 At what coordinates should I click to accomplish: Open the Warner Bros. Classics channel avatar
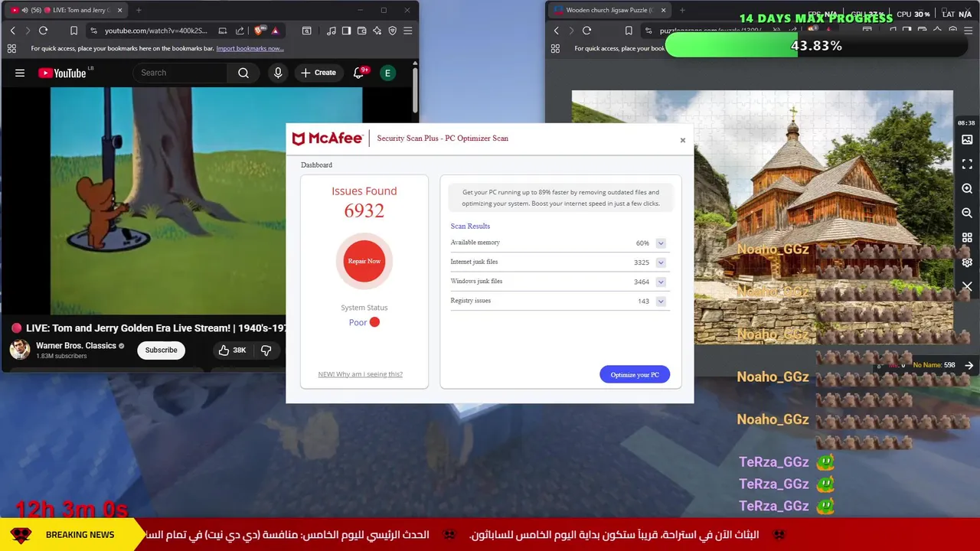pos(20,350)
